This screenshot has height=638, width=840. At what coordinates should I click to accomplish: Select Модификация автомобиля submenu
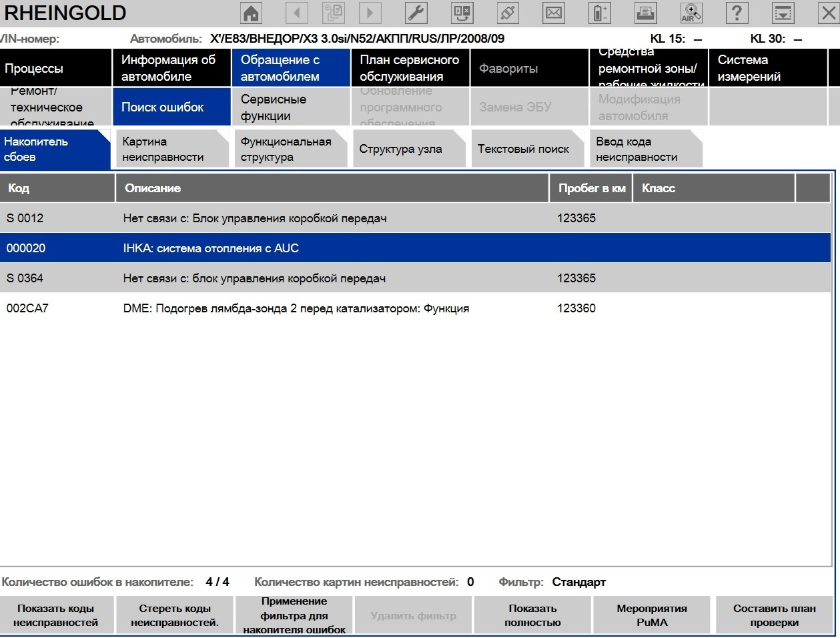[649, 107]
